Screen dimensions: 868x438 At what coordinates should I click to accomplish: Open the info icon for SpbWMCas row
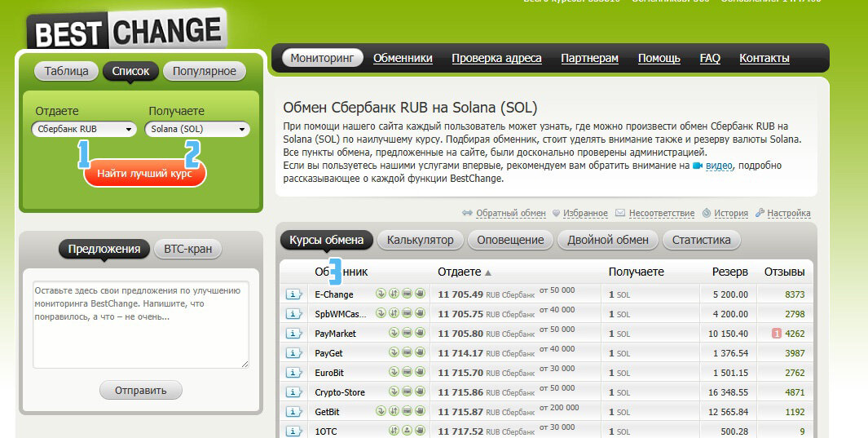click(293, 314)
